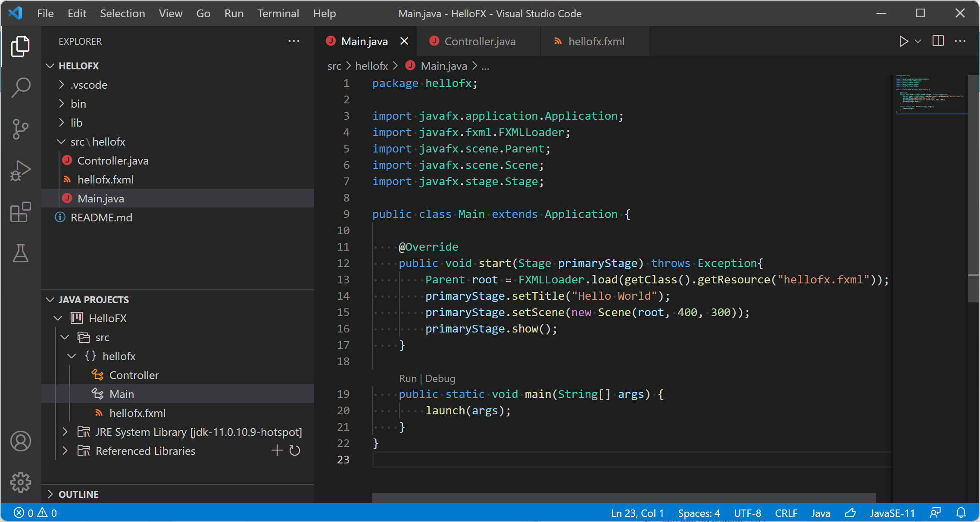Open the Help menu
The height and width of the screenshot is (522, 980).
[325, 13]
